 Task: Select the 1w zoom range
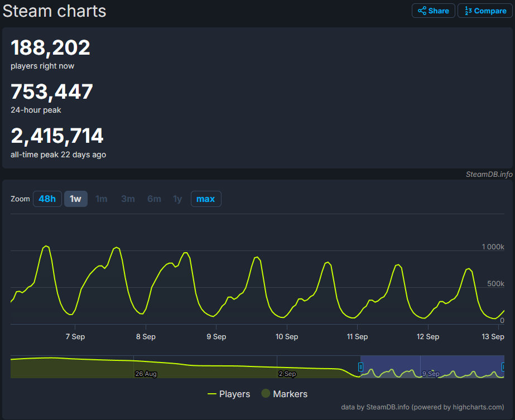tap(75, 199)
